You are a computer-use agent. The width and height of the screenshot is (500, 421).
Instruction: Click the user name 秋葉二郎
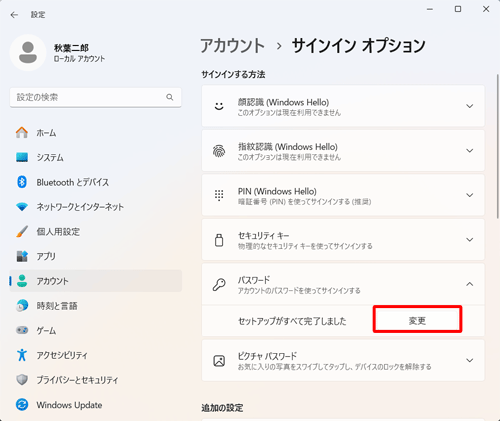point(71,48)
